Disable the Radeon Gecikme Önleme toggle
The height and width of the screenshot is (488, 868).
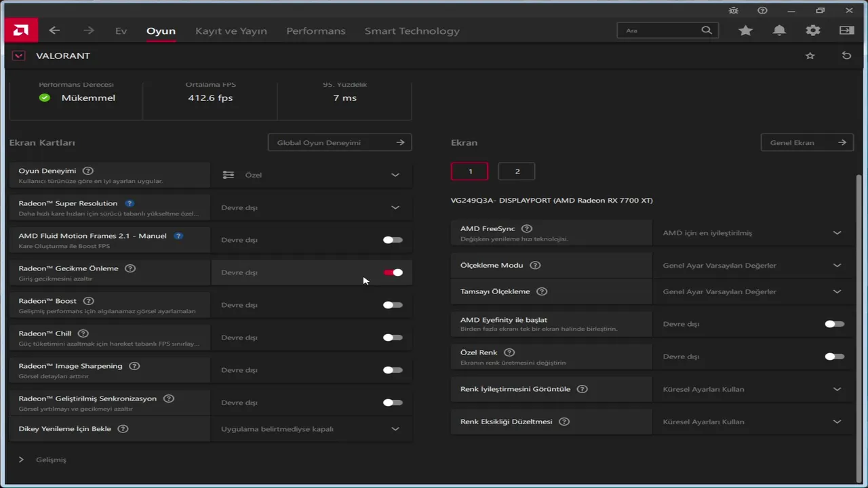click(x=393, y=272)
